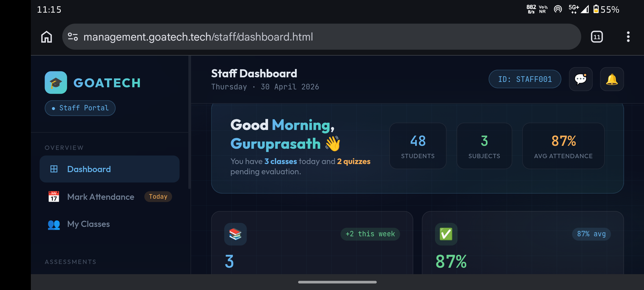This screenshot has height=290, width=644.
Task: Click the GOATECH graduation cap logo
Action: [x=56, y=82]
